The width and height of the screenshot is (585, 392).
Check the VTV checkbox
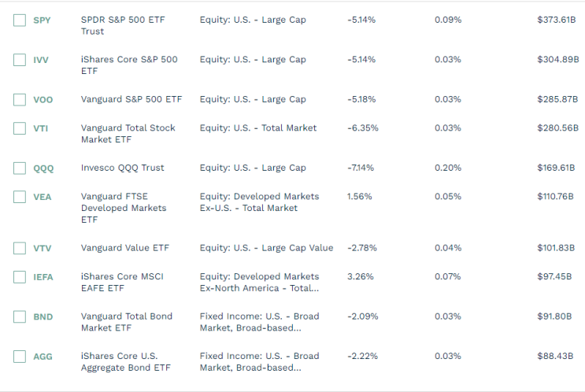point(20,249)
